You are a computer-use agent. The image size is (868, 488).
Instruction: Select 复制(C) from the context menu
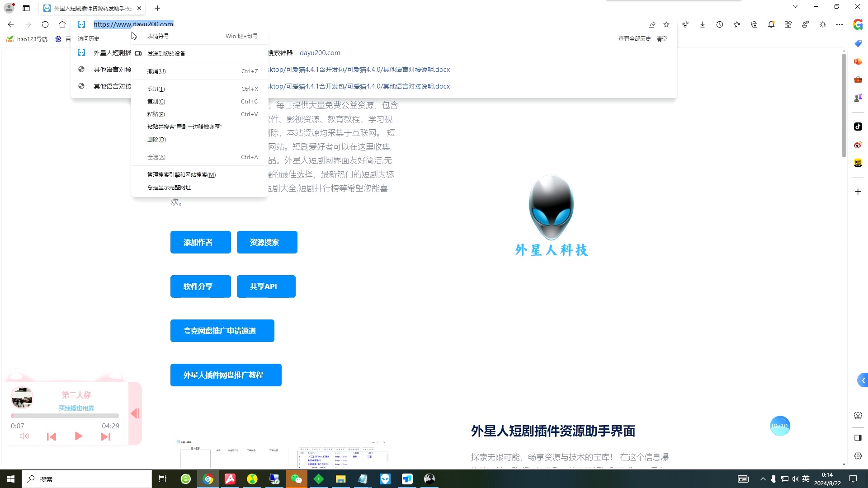click(156, 102)
